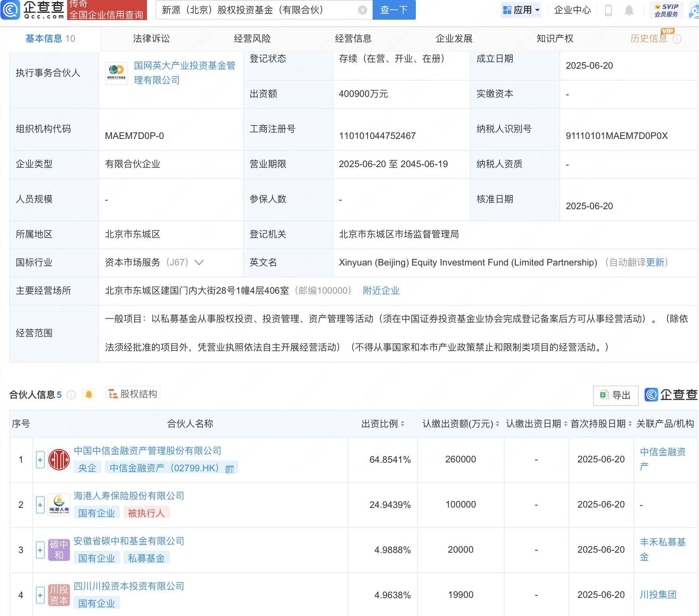
Task: Click 私募基金 tag in row 3
Action: coord(146,558)
